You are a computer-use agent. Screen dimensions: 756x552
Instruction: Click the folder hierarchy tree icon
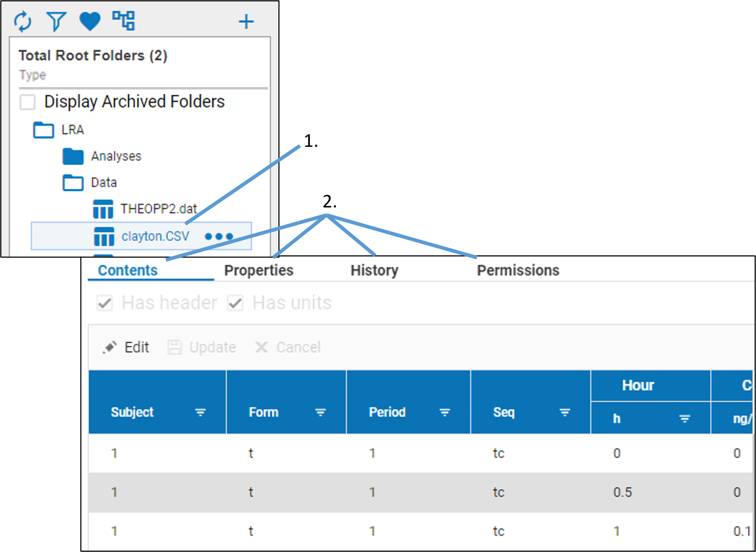click(124, 21)
